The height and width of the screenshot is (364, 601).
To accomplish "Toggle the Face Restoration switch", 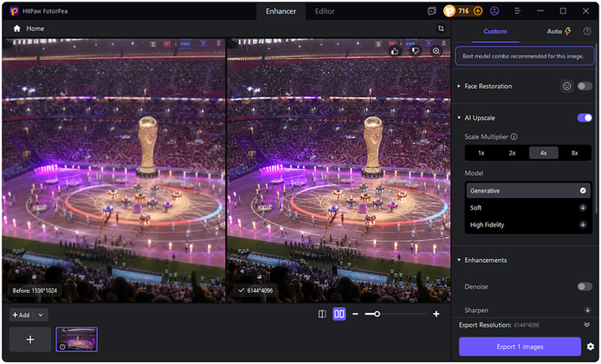I will tap(585, 86).
